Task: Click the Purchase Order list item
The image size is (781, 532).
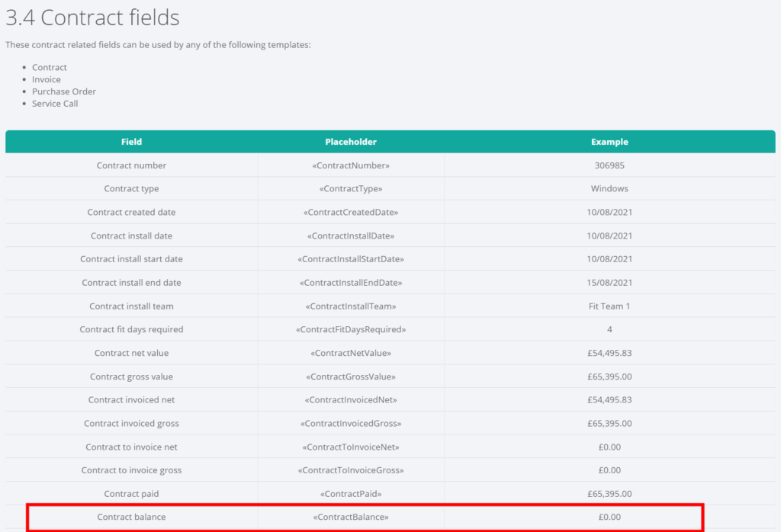Action: pos(64,91)
